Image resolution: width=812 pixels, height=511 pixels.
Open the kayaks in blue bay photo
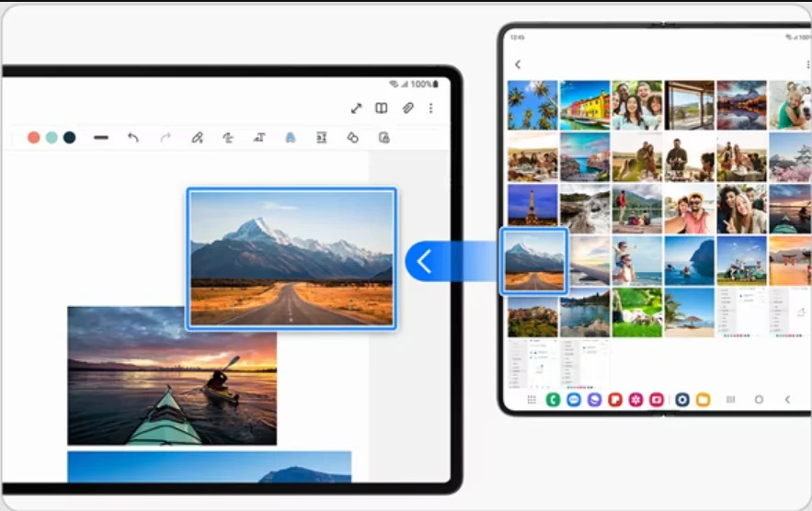point(690,261)
